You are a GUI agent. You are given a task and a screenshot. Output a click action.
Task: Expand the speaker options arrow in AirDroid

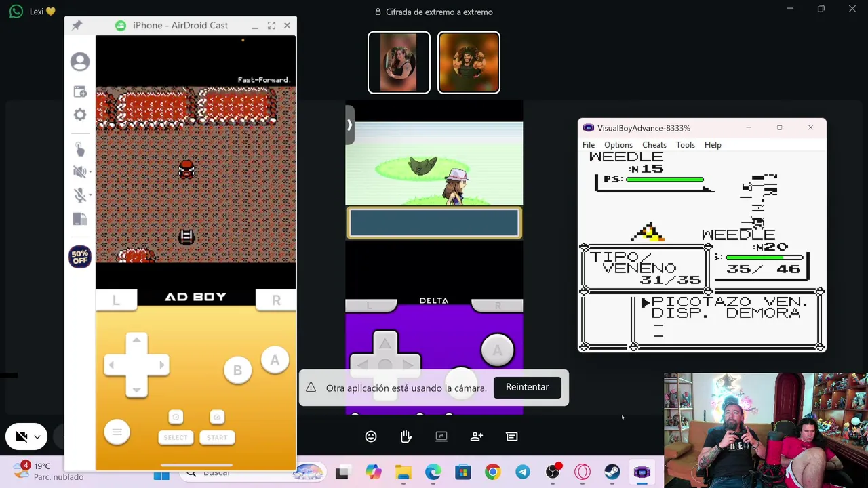pos(90,171)
